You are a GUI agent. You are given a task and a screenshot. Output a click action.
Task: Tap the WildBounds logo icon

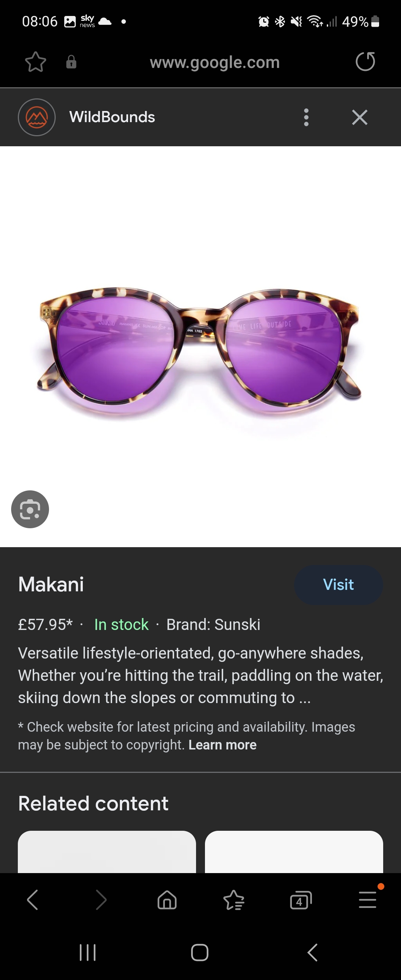pyautogui.click(x=37, y=117)
